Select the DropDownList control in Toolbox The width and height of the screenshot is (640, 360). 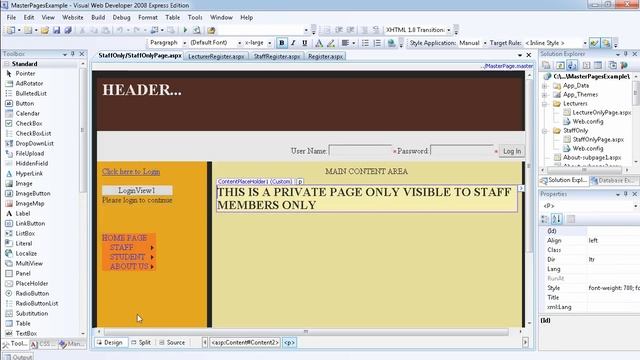point(34,144)
